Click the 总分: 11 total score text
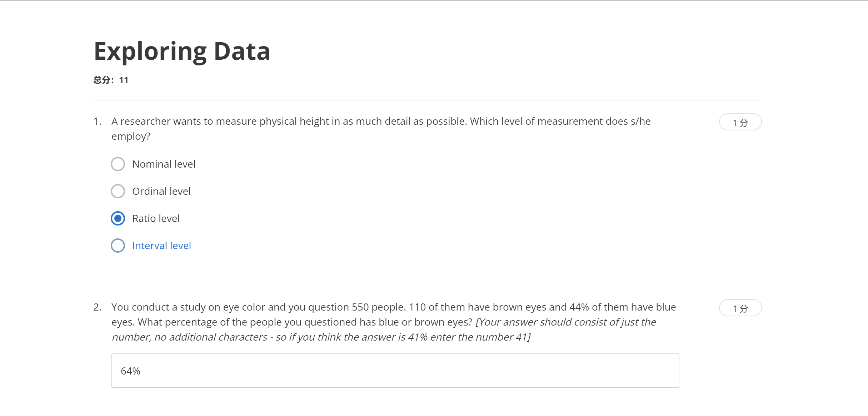 [111, 80]
